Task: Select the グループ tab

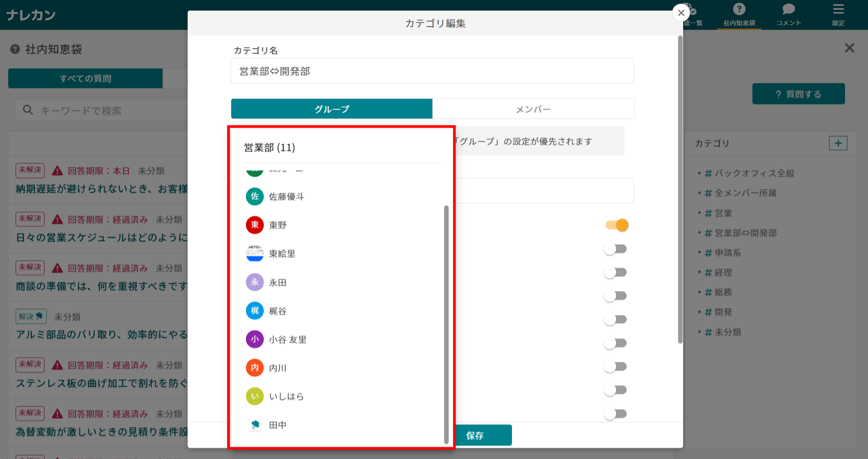Action: pyautogui.click(x=331, y=109)
